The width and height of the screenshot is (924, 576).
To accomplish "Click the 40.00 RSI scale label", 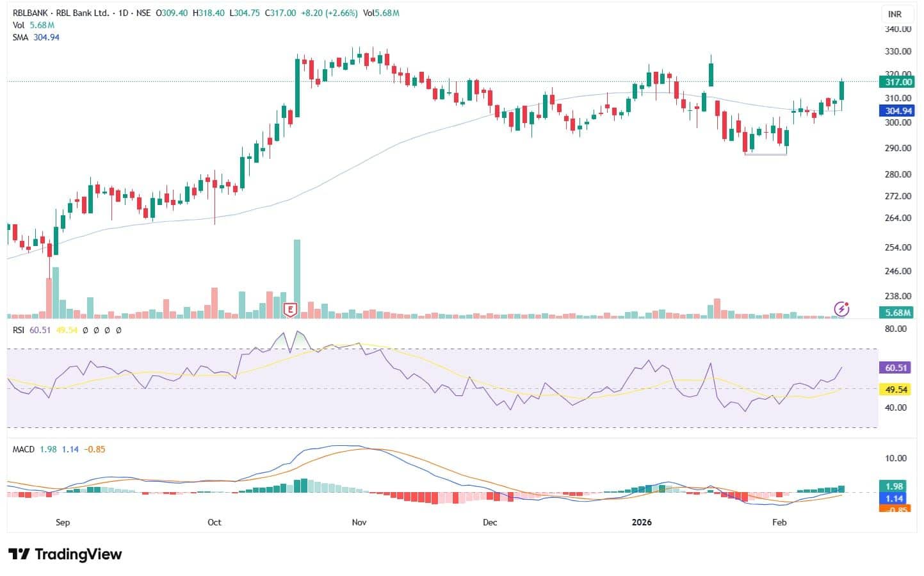I will (896, 407).
